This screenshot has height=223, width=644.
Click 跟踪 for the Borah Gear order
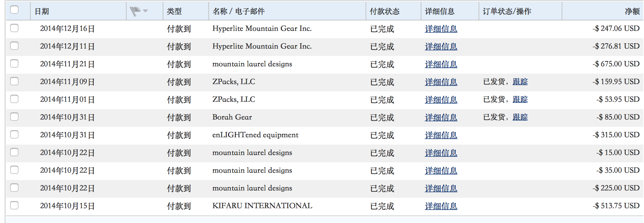pos(520,117)
